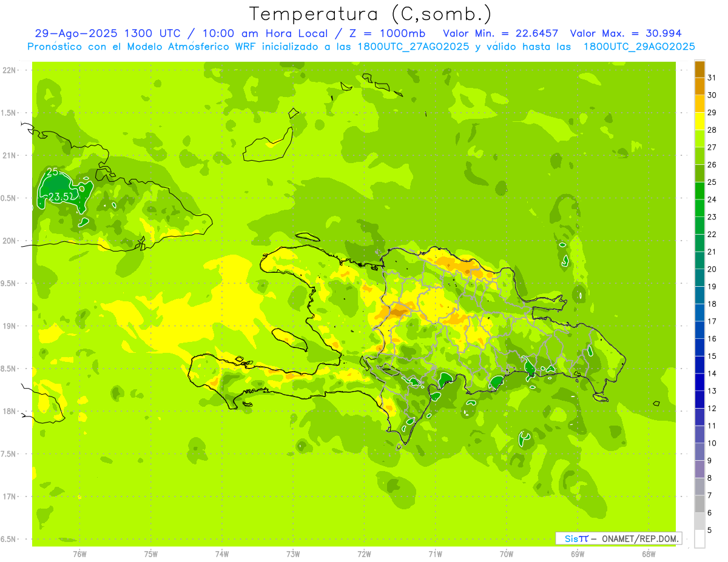Screen dimensions: 728x562
Task: Select "Valor Max. = 30.994" text
Action: click(x=625, y=33)
